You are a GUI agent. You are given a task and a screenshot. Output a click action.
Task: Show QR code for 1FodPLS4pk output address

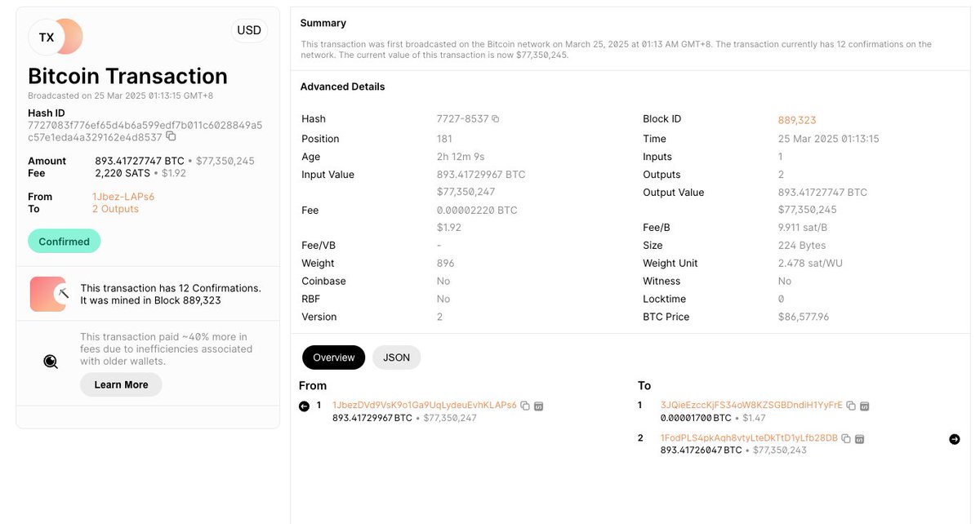click(859, 438)
